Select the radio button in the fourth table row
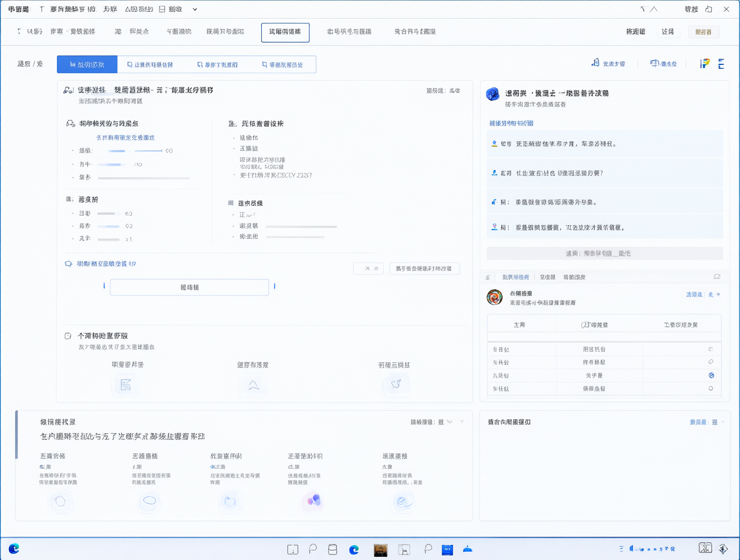Screen dimensions: 740x560 pos(711,388)
